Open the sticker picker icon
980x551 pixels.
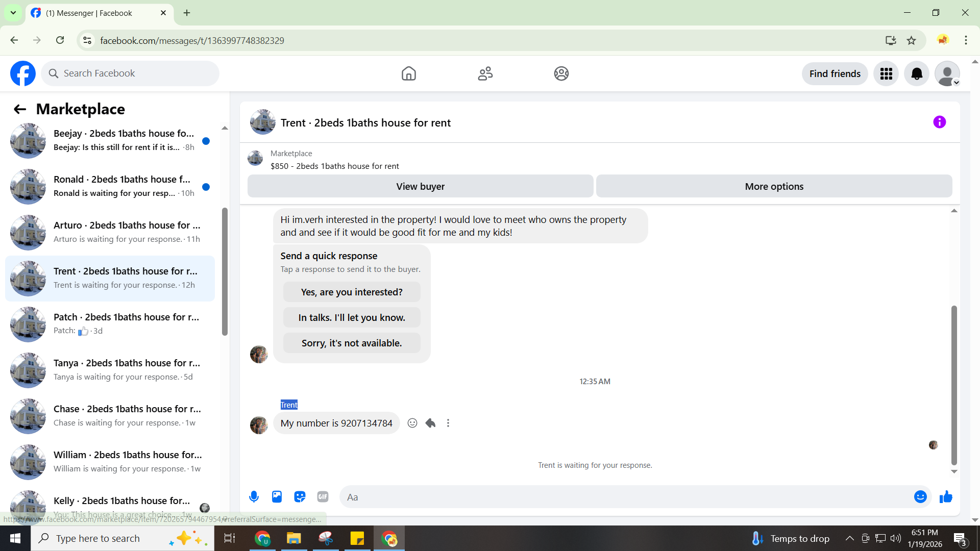click(300, 496)
